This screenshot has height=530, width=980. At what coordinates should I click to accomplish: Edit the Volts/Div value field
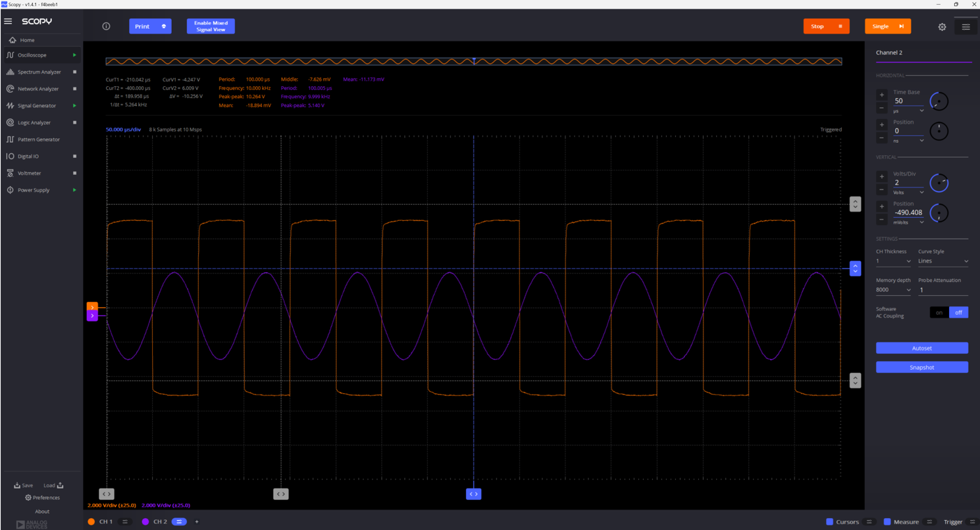908,183
